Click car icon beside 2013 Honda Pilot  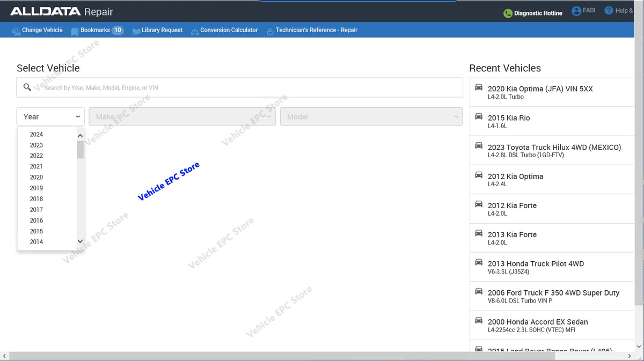click(479, 262)
